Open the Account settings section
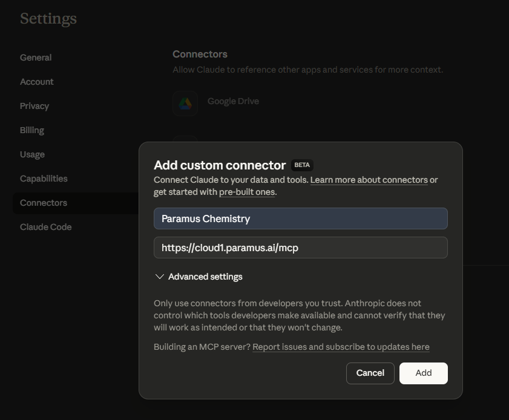The height and width of the screenshot is (420, 509). coord(36,82)
